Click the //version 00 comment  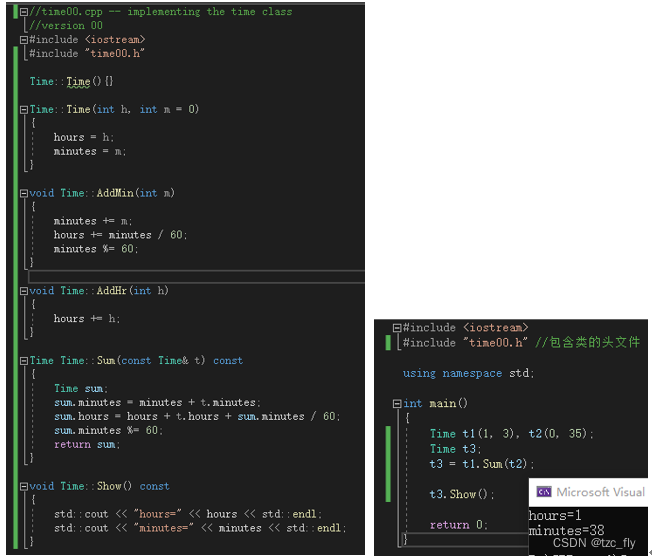[66, 26]
